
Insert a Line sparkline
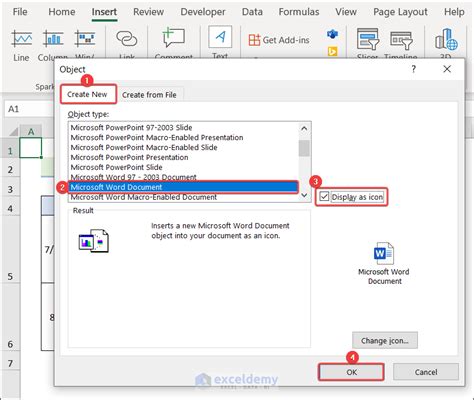pos(22,45)
